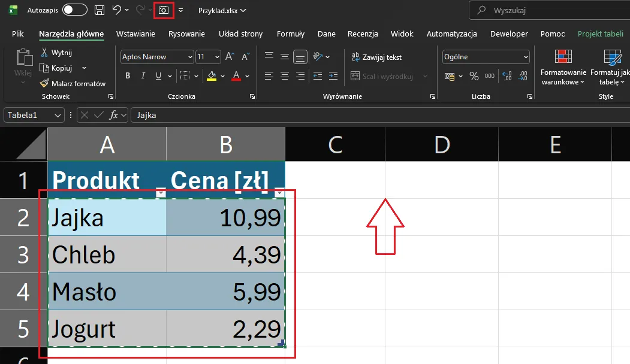Screen dimensions: 630x364
Task: Open filter dropdown on Produkt header
Action: pyautogui.click(x=160, y=193)
